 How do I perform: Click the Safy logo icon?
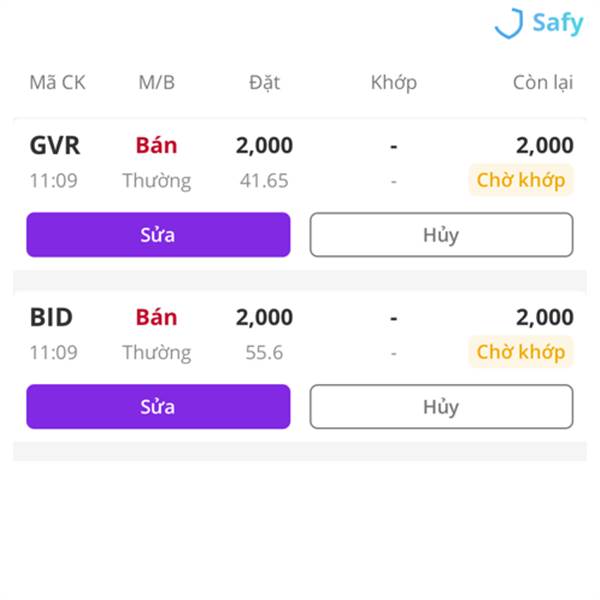(509, 23)
